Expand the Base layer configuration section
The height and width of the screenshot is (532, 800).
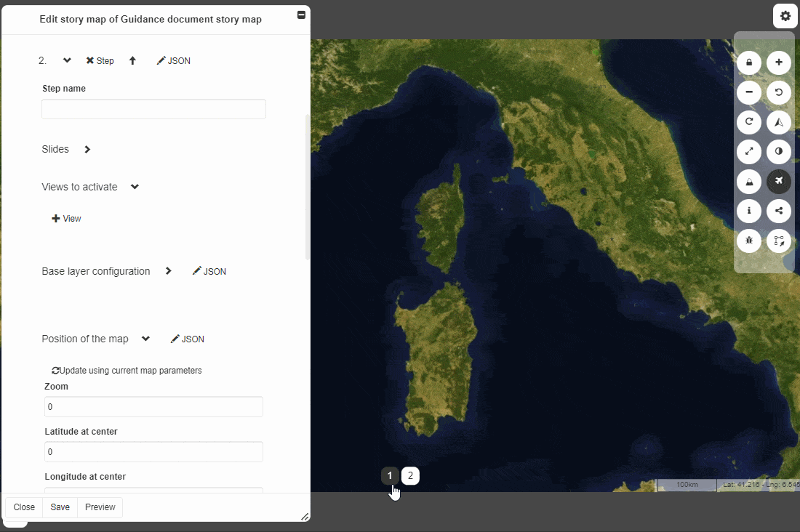click(168, 270)
